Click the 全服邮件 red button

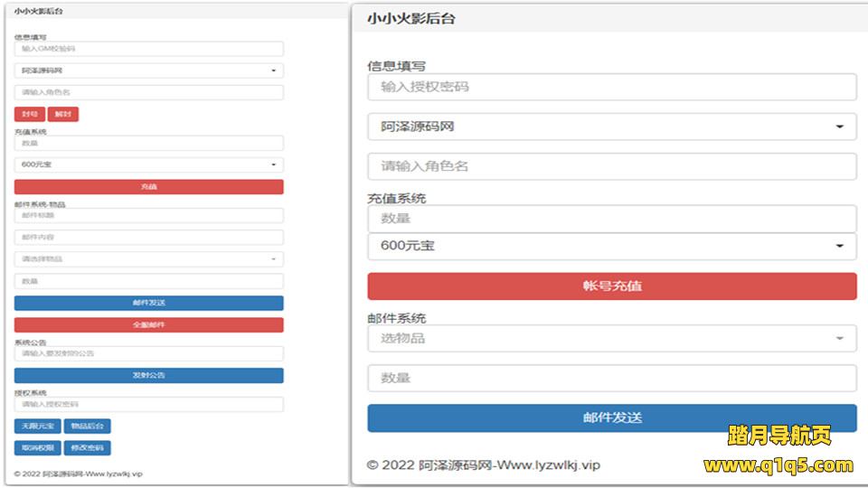coord(148,324)
